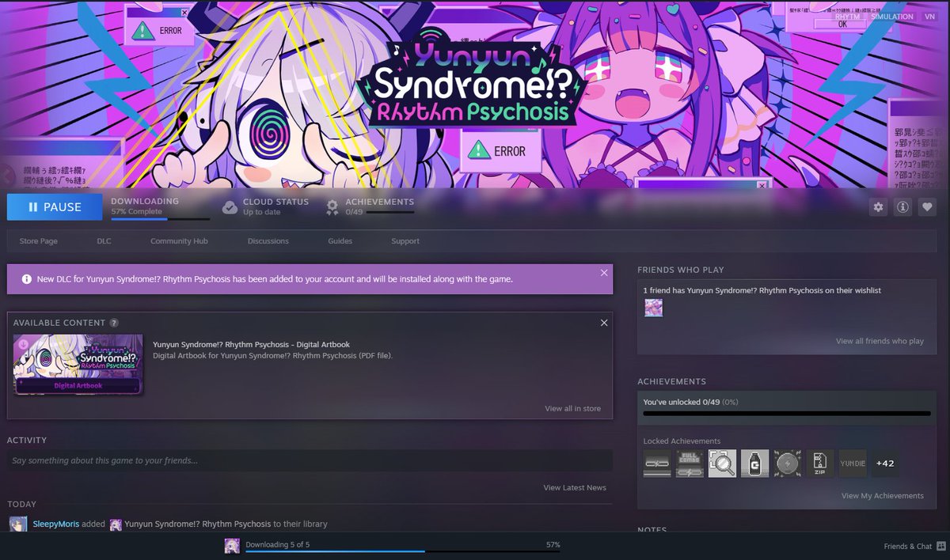The width and height of the screenshot is (950, 560).
Task: Open View Latest News link
Action: (x=575, y=488)
